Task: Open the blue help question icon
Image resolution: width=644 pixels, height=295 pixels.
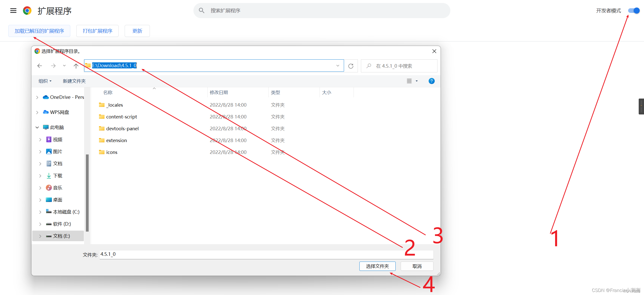Action: click(431, 81)
